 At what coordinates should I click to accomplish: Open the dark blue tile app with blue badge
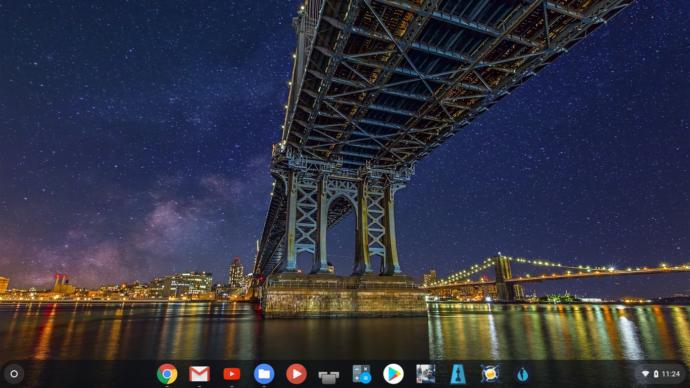[x=361, y=374]
